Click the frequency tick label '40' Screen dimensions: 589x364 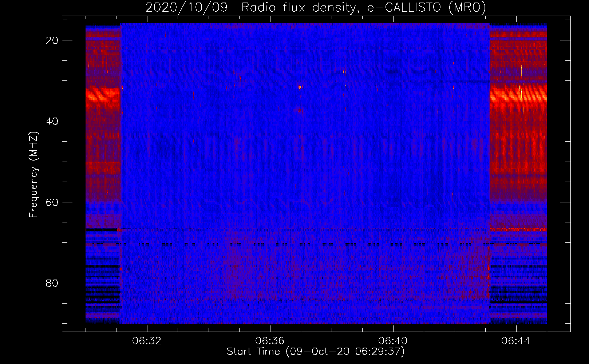(52, 121)
